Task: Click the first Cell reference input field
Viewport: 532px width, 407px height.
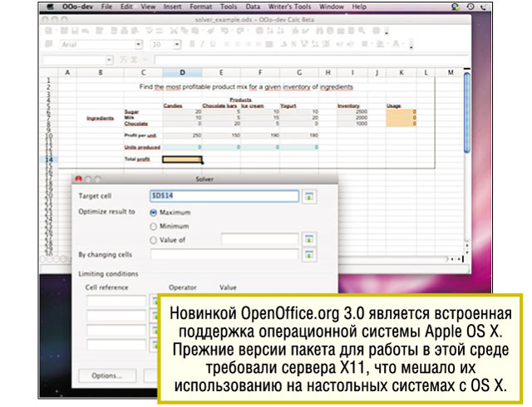Action: (x=116, y=301)
